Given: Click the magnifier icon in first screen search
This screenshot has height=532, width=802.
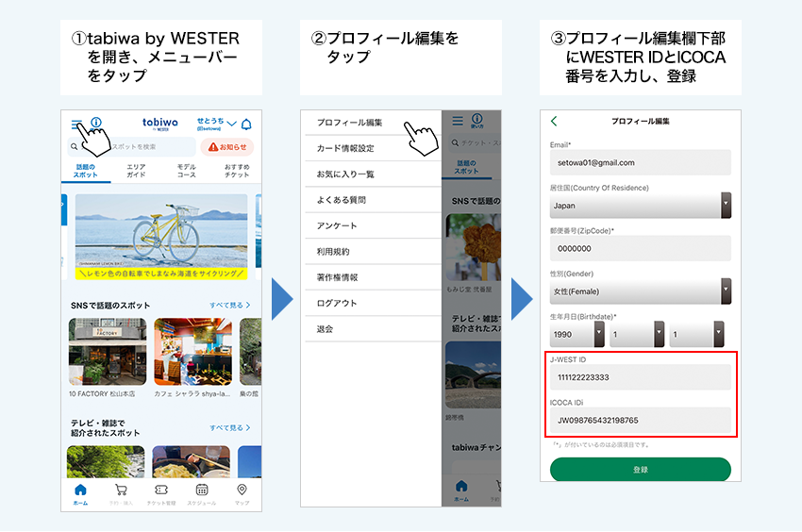Looking at the screenshot, I should click(75, 147).
